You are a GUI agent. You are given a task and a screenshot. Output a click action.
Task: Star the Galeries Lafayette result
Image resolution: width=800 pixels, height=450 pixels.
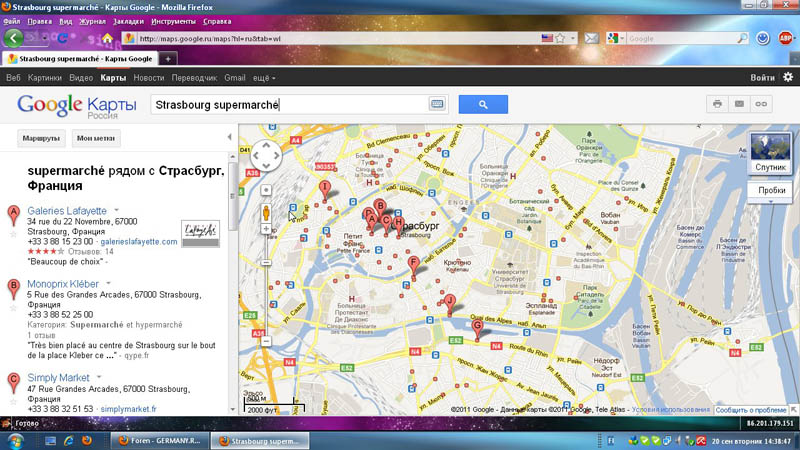(13, 235)
